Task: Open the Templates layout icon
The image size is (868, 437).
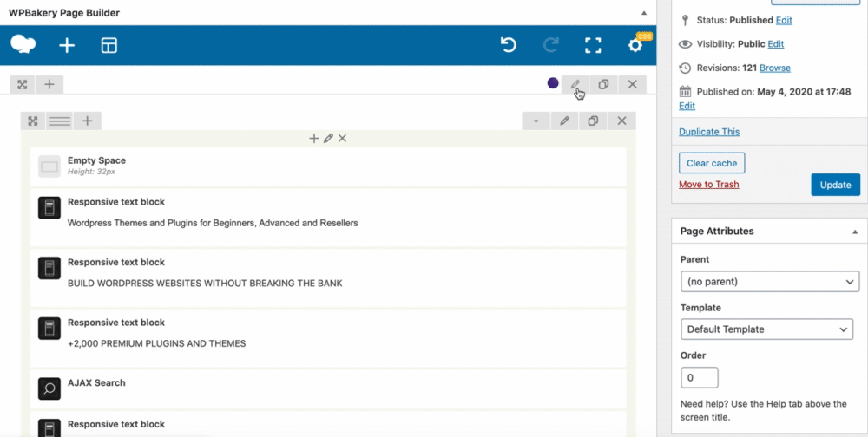Action: [x=109, y=45]
